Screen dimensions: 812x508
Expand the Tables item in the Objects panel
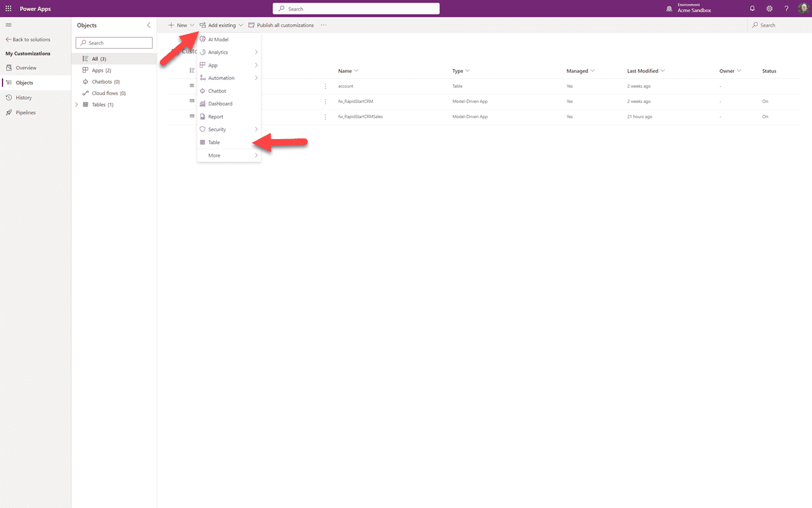point(76,104)
